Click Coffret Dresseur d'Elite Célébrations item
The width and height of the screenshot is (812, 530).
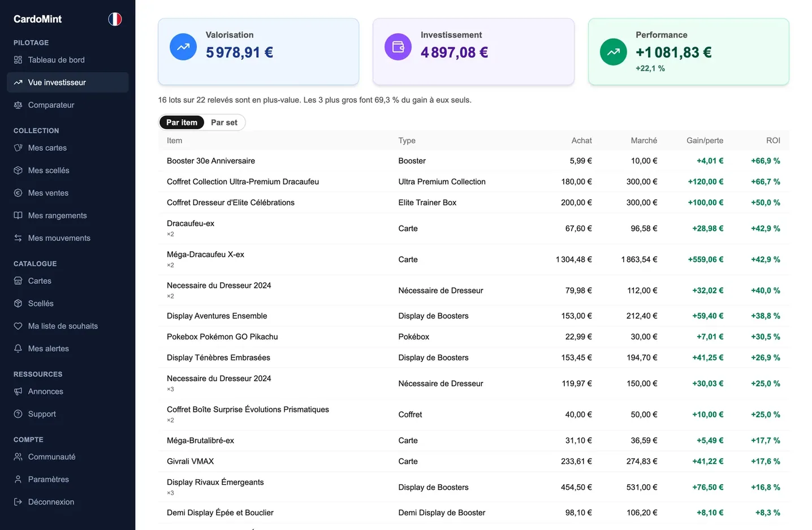point(231,203)
